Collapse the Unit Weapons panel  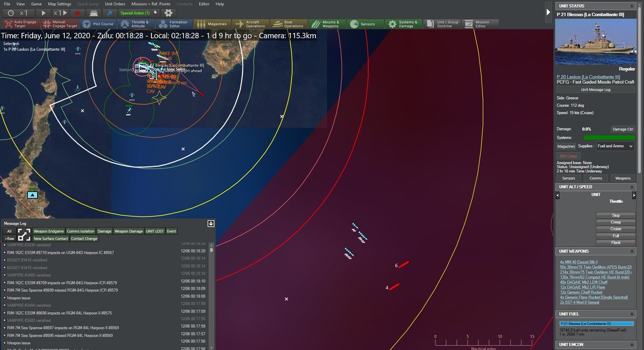pyautogui.click(x=632, y=251)
